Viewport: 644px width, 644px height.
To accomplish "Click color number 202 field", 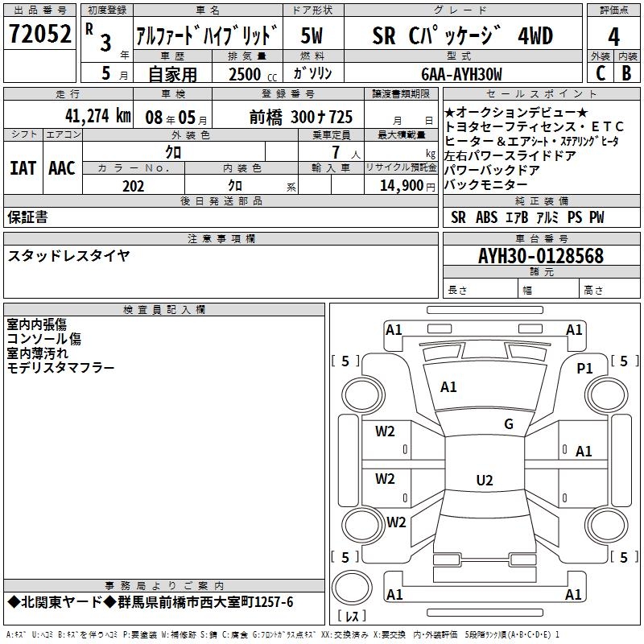I will 133,186.
